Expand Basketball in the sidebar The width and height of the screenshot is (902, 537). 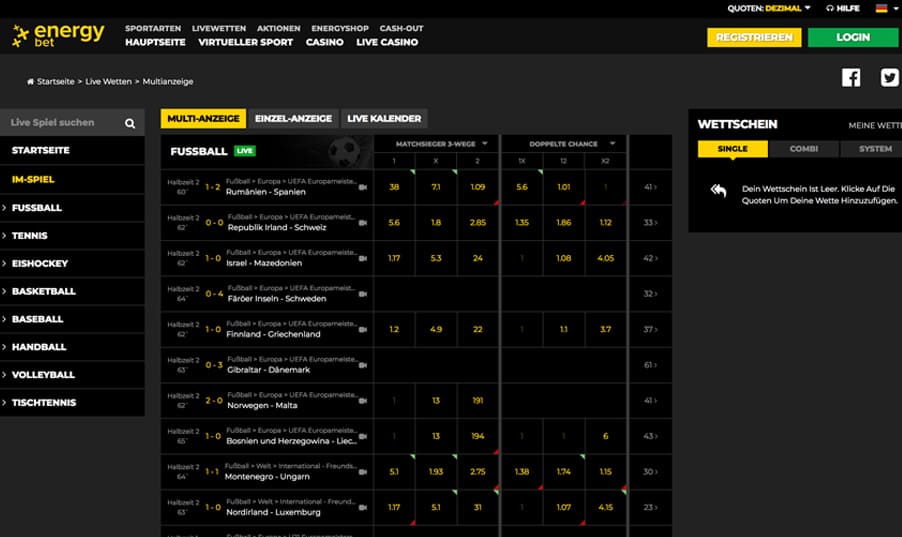[72, 291]
